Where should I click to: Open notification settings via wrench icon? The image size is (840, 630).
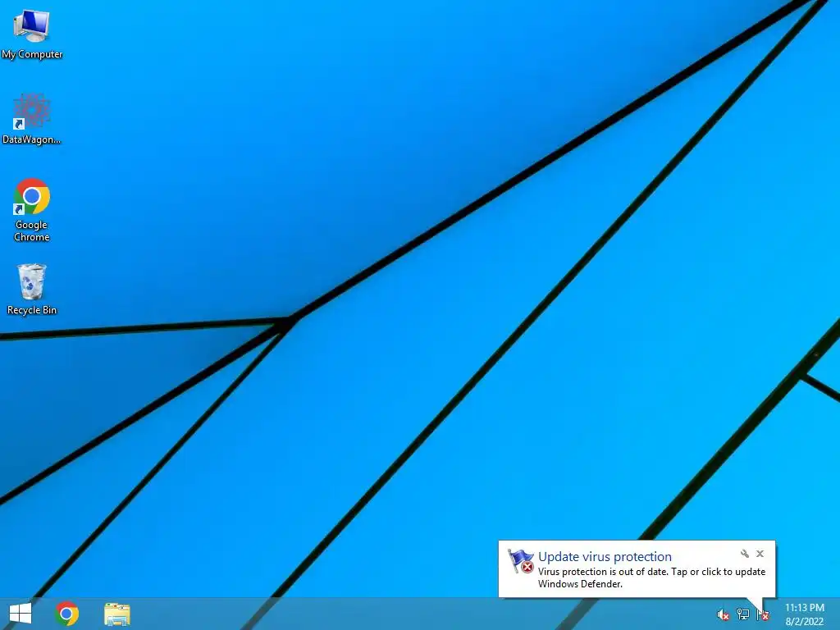coord(745,554)
